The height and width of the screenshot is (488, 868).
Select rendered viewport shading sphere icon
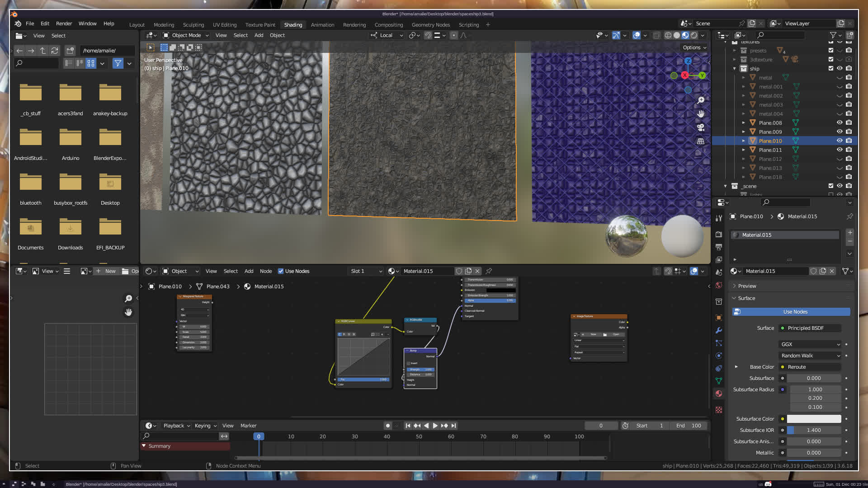[x=694, y=35]
